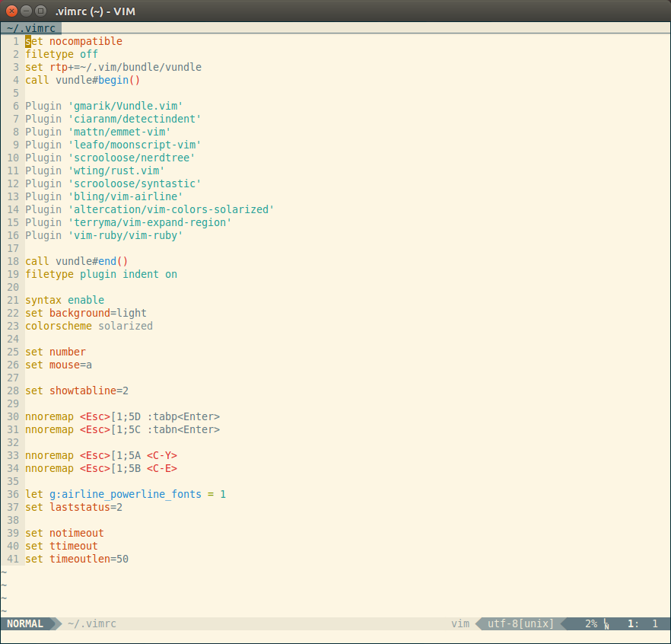The height and width of the screenshot is (644, 671).
Task: Close the Vim window with the red button
Action: click(x=11, y=11)
